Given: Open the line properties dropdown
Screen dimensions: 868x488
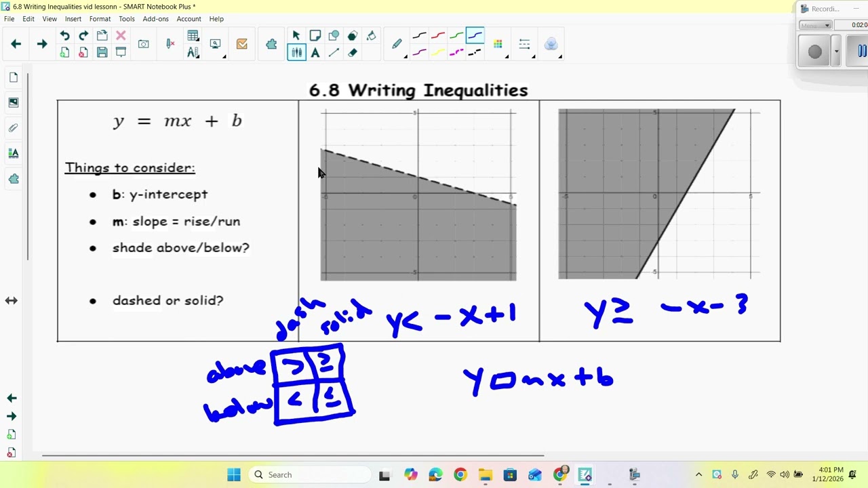Looking at the screenshot, I should click(x=526, y=44).
